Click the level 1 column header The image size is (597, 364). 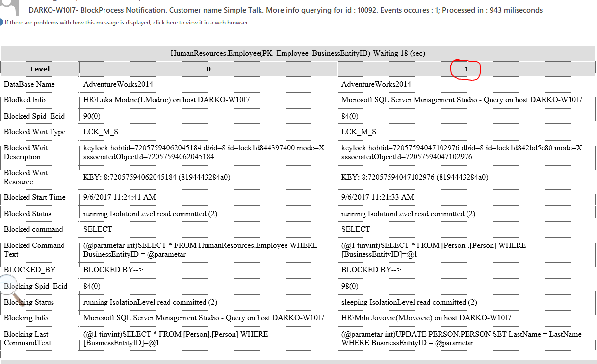(466, 69)
